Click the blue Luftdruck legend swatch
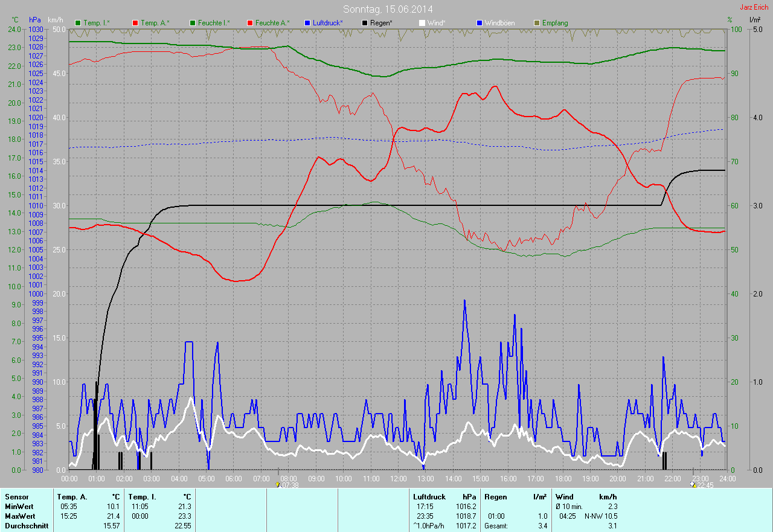This screenshot has width=773, height=532. pyautogui.click(x=307, y=23)
